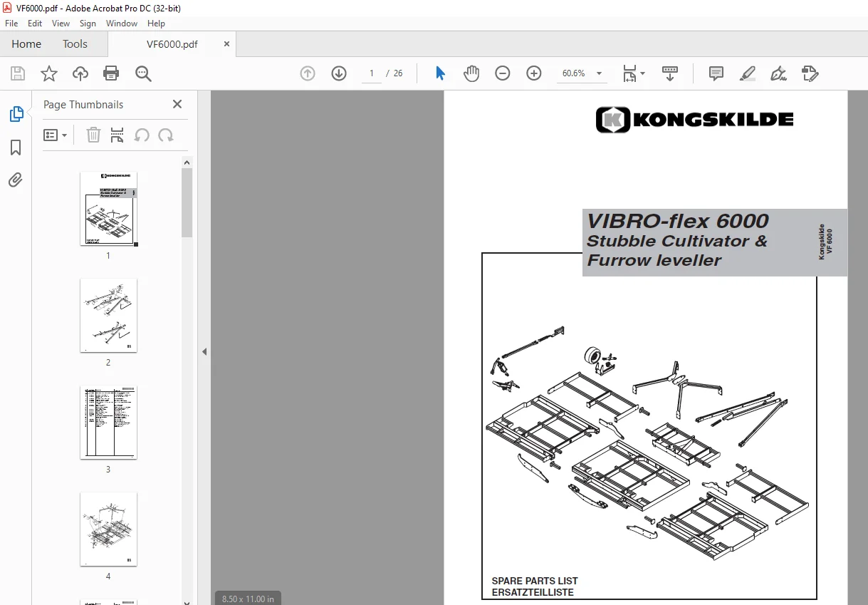
Task: Click the scrolling mode keyboard icon
Action: click(670, 73)
